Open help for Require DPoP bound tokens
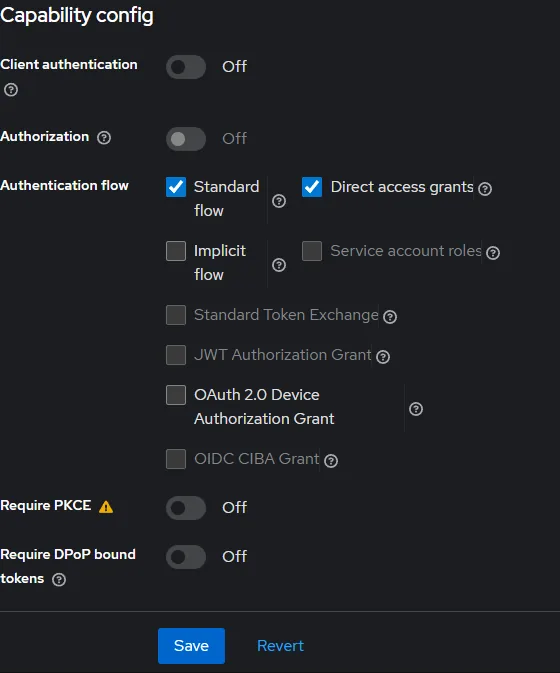The height and width of the screenshot is (673, 560). (59, 579)
